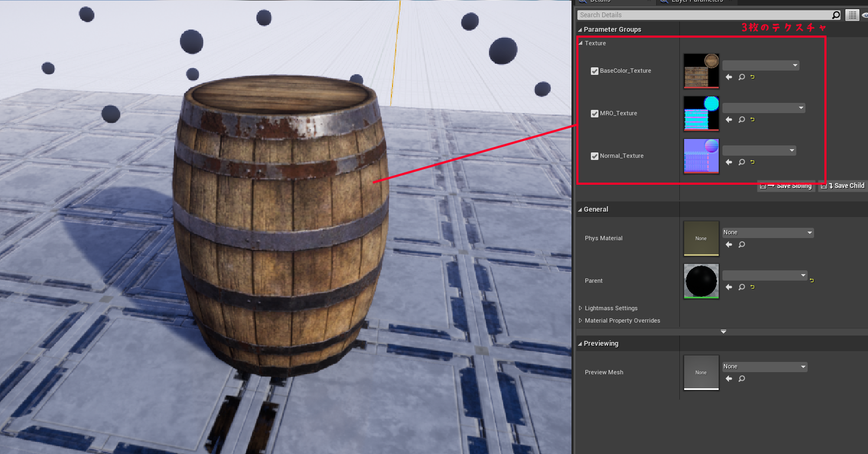Open Normal_Texture asset dropdown
The image size is (868, 454).
(759, 151)
